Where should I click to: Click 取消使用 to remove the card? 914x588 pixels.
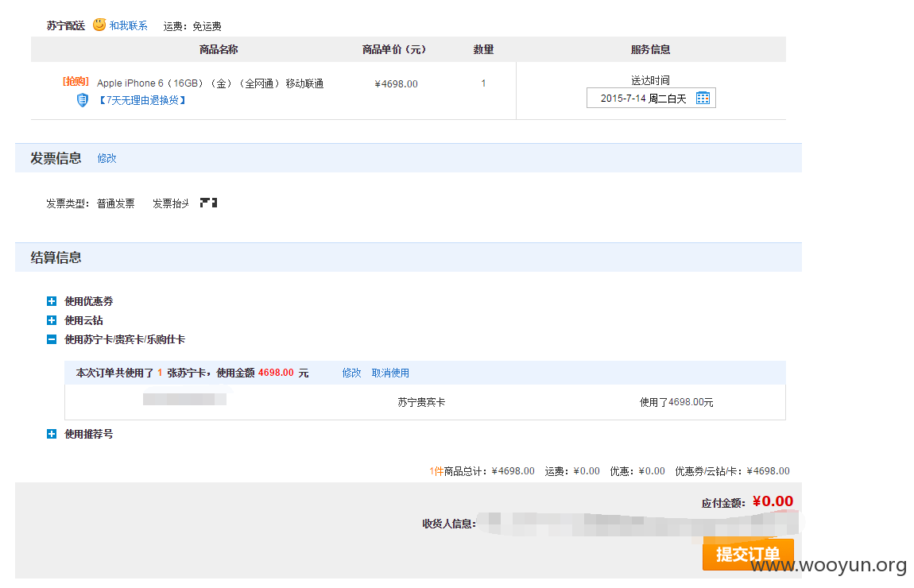pyautogui.click(x=390, y=373)
